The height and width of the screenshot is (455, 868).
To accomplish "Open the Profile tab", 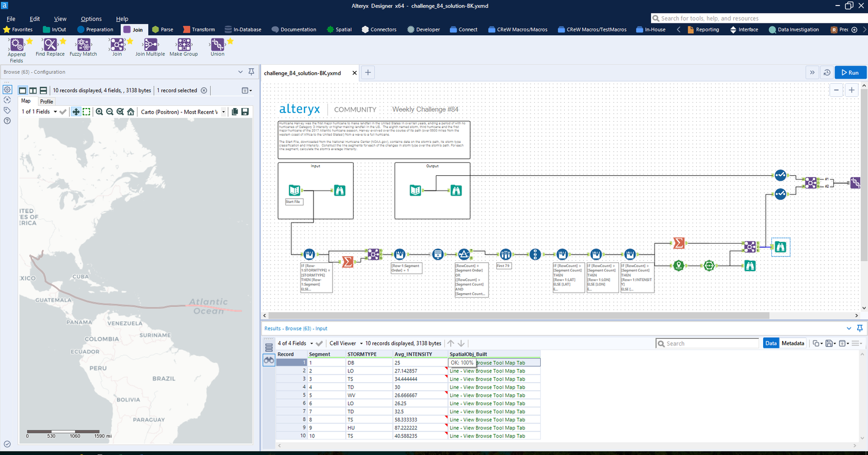I will (47, 102).
